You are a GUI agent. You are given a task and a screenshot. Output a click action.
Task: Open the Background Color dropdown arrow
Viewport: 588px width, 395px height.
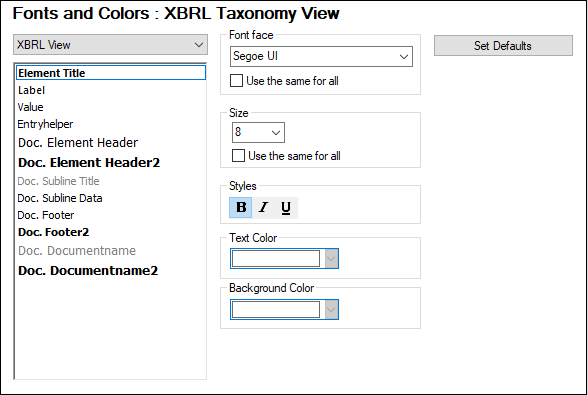coord(331,310)
